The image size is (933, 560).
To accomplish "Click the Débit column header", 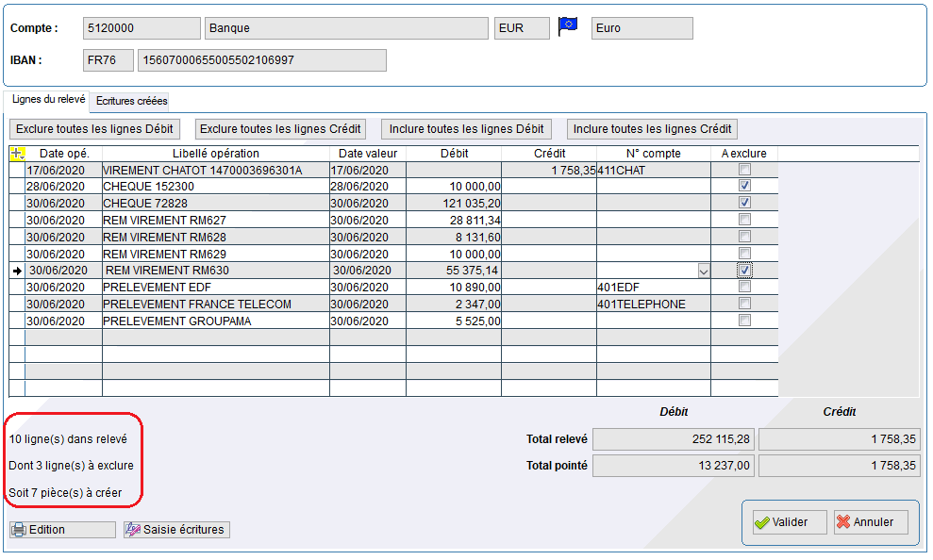I will click(x=454, y=154).
